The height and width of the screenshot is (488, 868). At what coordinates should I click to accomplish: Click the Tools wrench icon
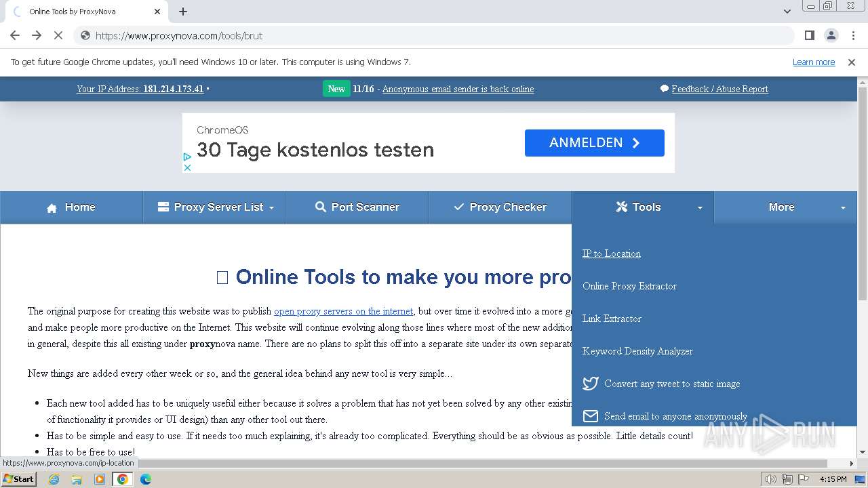[x=622, y=207]
